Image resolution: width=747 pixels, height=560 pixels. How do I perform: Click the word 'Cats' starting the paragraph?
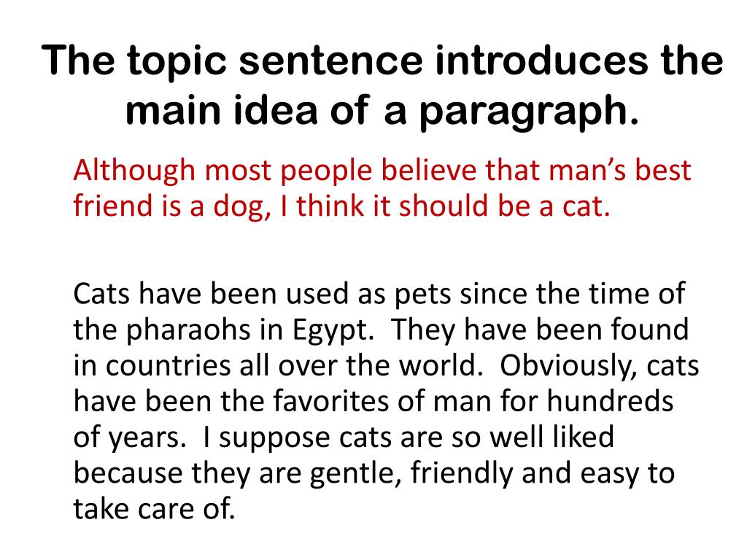tap(101, 295)
